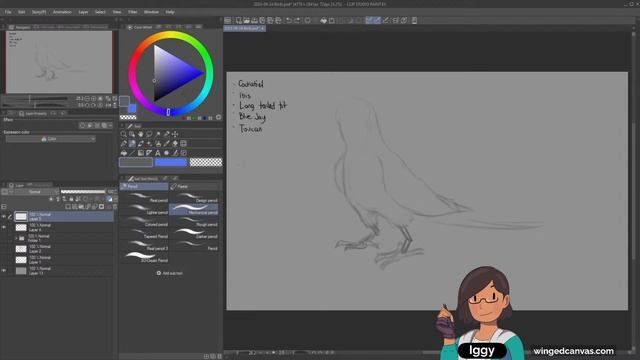The image size is (640, 360).
Task: Click the Navigator canvas thumbnail
Action: pyautogui.click(x=59, y=62)
